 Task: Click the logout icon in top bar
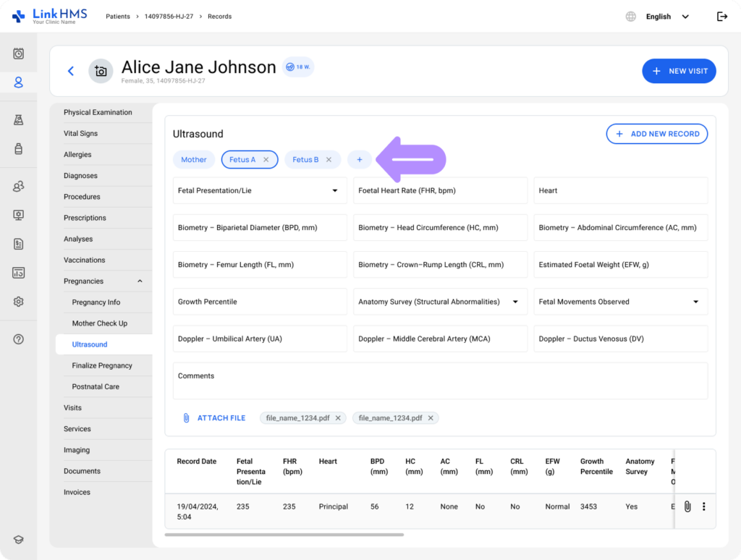[x=722, y=17]
